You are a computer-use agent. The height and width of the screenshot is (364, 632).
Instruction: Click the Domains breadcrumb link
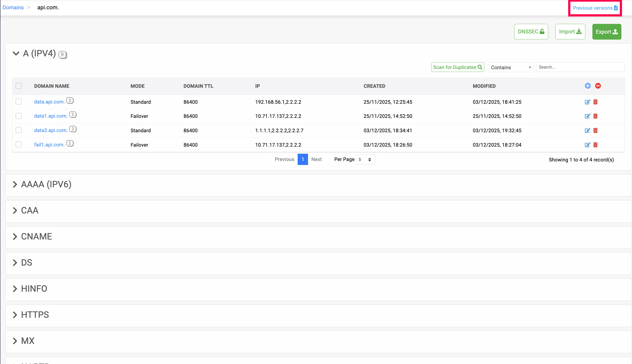[13, 8]
